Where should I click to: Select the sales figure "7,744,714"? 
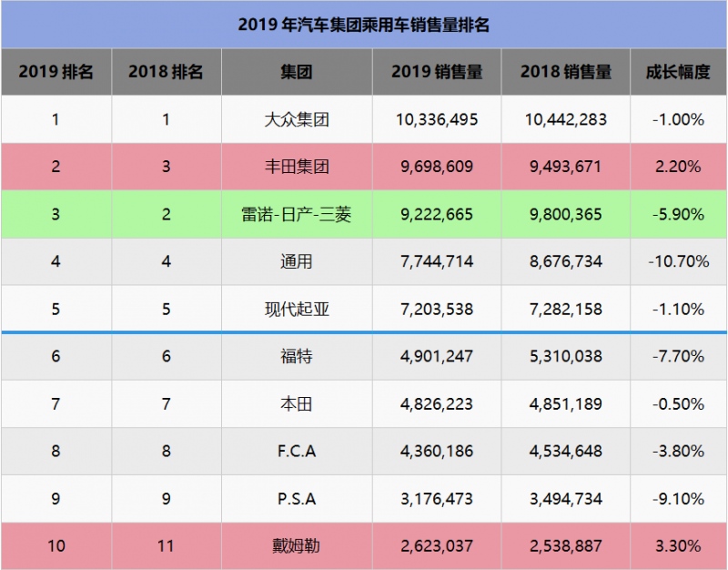(x=437, y=261)
